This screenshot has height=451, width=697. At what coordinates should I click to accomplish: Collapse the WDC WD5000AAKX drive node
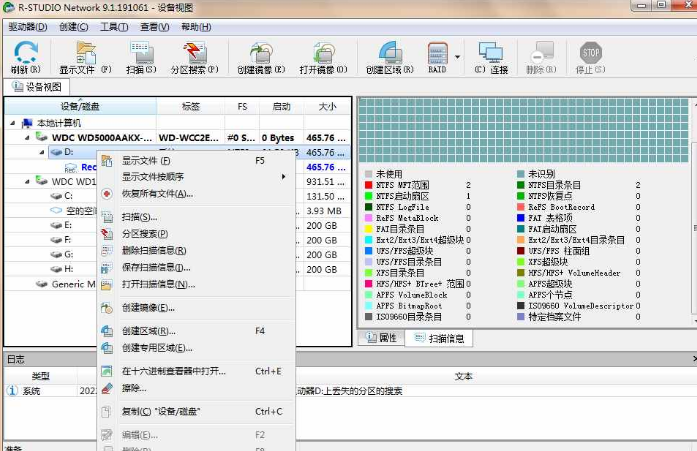coord(27,138)
